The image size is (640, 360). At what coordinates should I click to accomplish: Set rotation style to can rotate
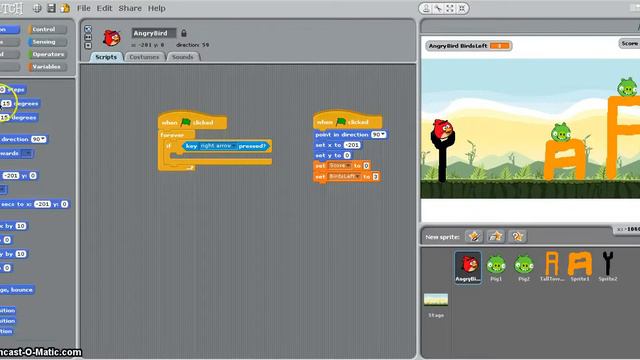(88, 29)
